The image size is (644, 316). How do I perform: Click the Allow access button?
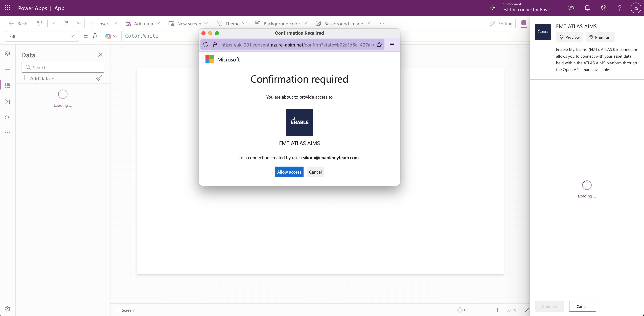[289, 172]
